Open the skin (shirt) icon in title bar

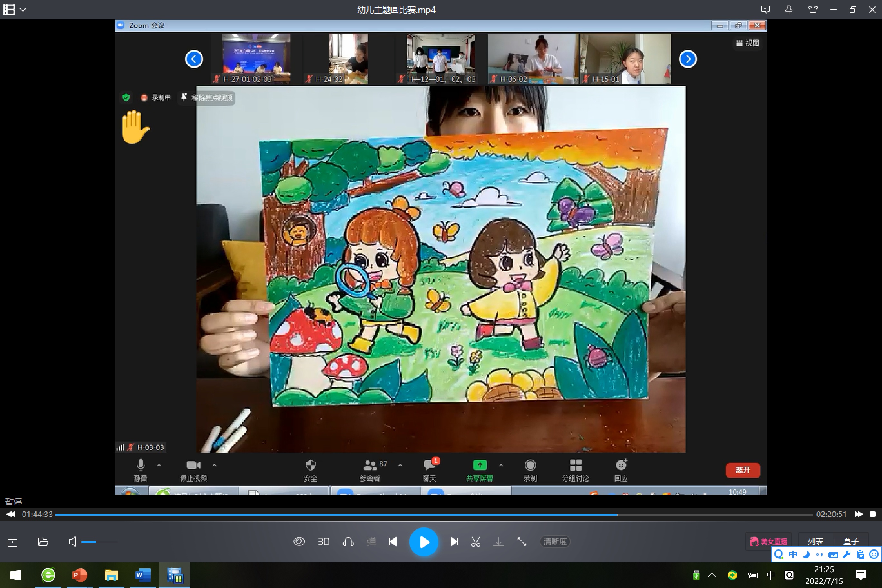(x=813, y=10)
